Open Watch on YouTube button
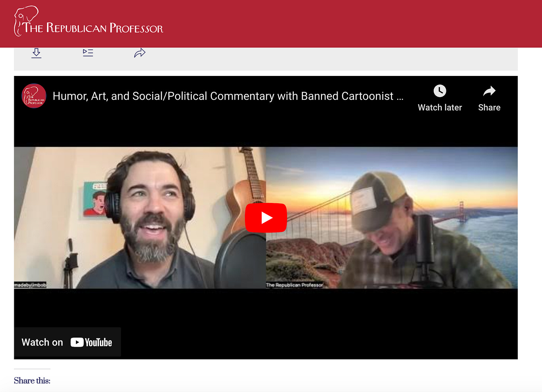This screenshot has height=392, width=542. tap(67, 342)
